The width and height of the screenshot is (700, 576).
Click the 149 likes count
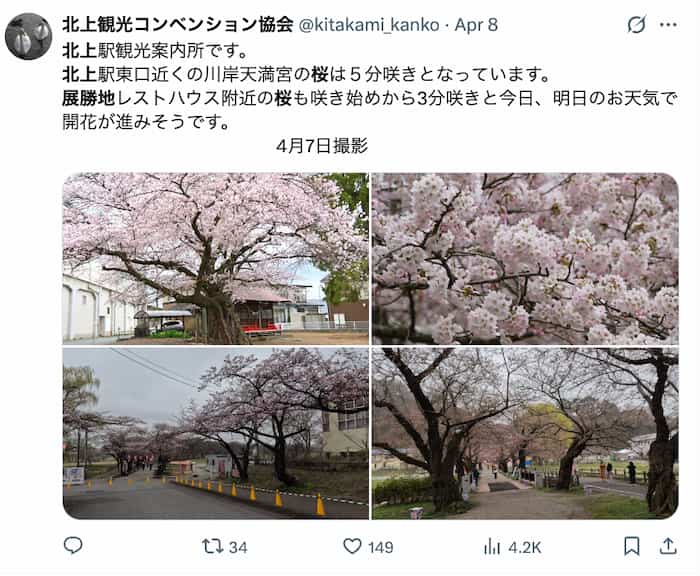(x=380, y=547)
